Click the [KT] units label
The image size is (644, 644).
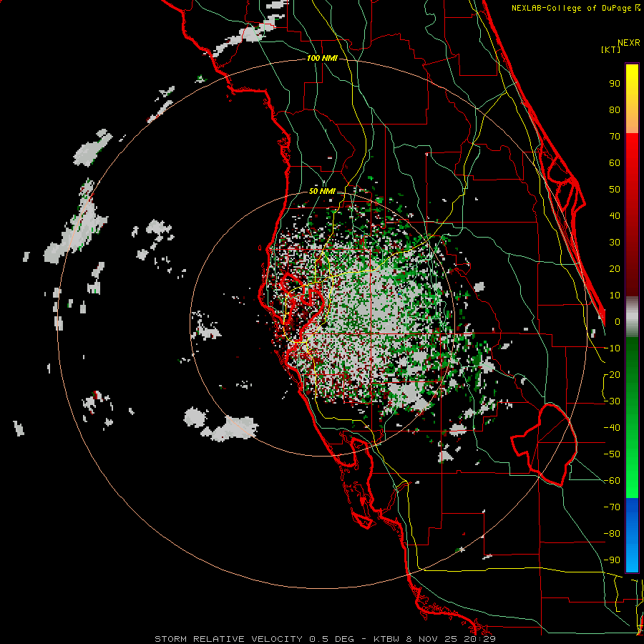(610, 49)
